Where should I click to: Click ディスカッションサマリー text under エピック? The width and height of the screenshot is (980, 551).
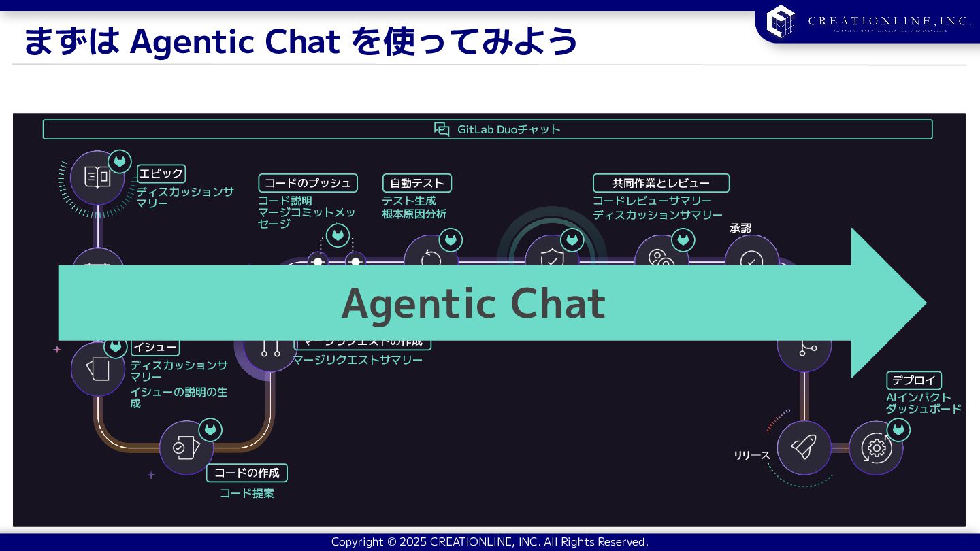tap(184, 197)
